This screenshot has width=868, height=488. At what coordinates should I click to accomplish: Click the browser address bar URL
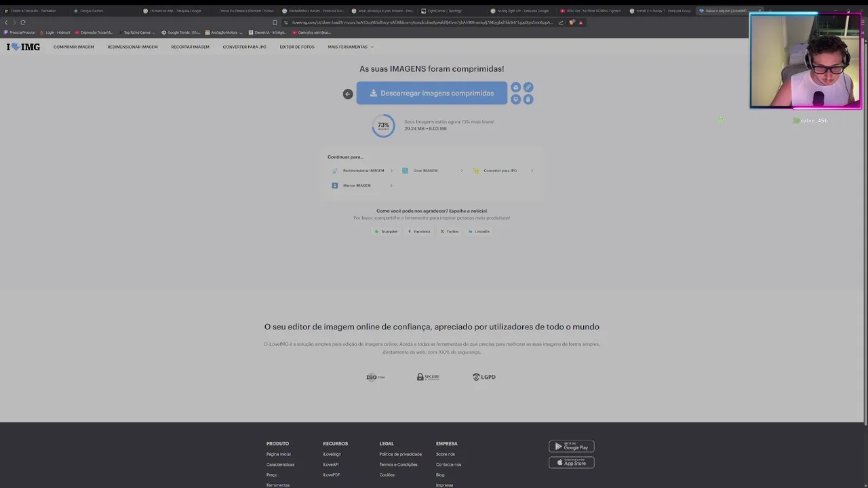[x=422, y=22]
